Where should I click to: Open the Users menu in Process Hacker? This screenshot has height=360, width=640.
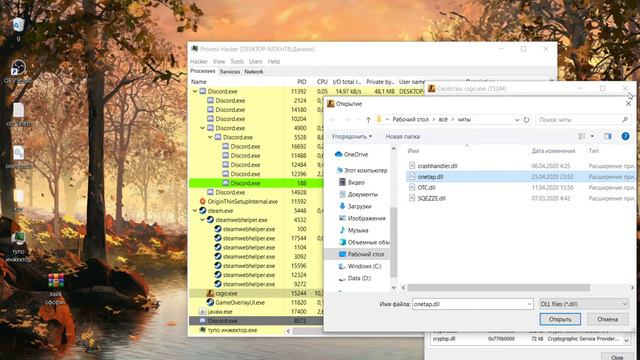click(x=256, y=62)
